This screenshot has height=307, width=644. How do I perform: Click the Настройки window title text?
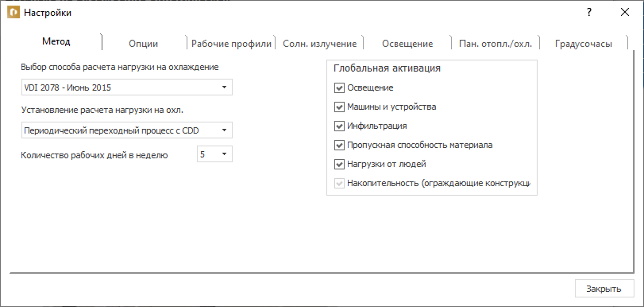click(48, 13)
